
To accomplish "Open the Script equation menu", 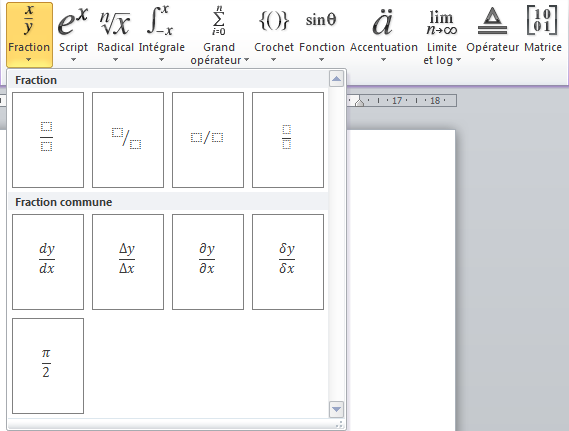I will [73, 34].
